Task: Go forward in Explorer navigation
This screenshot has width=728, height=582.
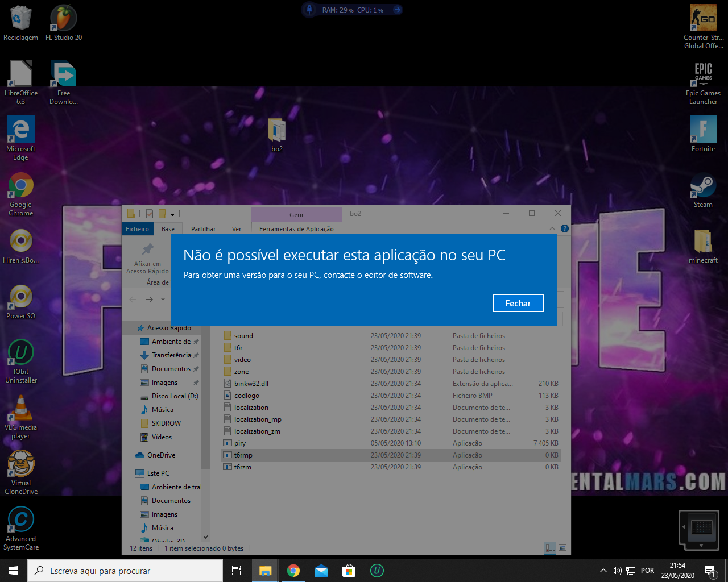Action: (x=149, y=300)
